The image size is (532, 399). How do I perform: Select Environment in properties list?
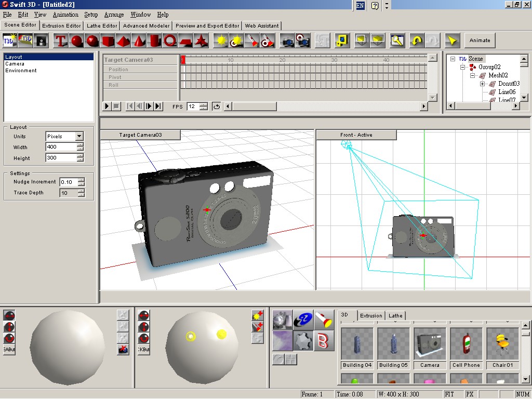tap(48, 71)
